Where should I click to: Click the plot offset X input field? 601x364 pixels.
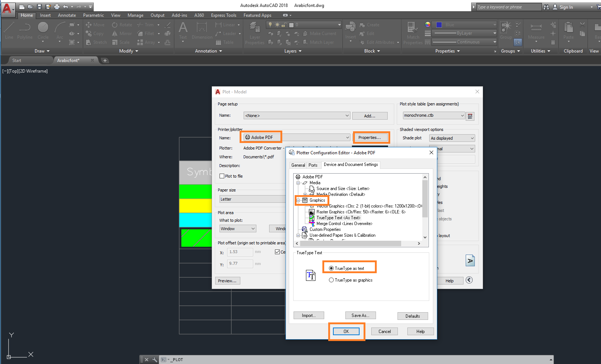pyautogui.click(x=240, y=252)
